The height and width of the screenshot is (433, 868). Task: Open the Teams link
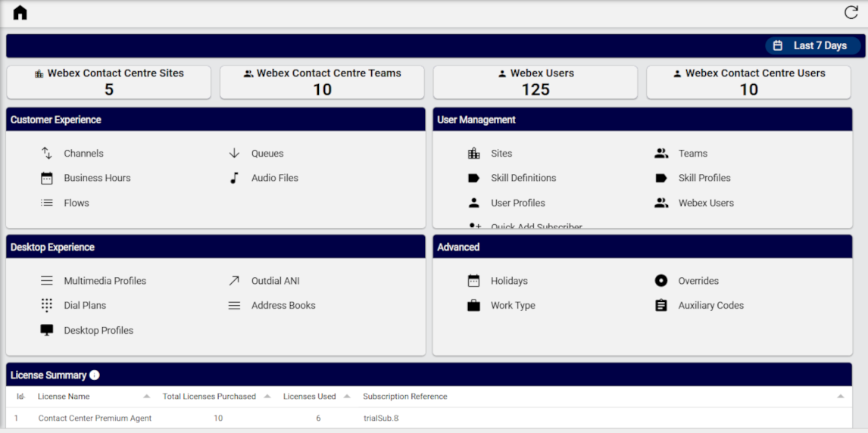(x=693, y=153)
